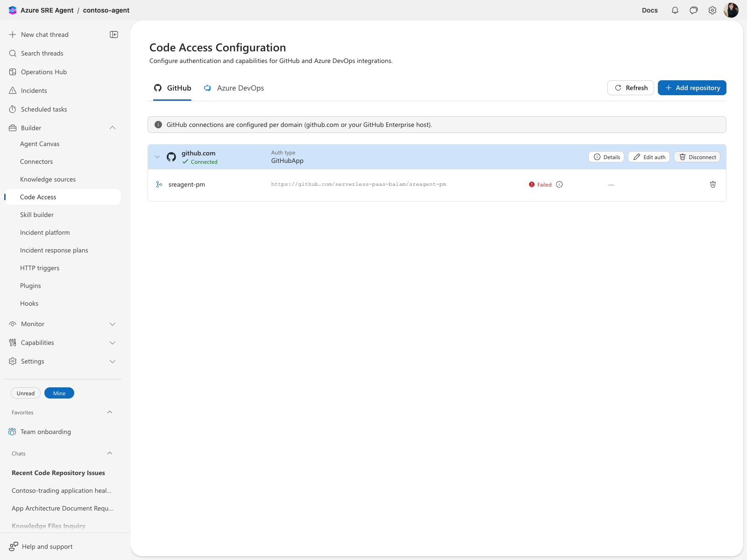Image resolution: width=747 pixels, height=560 pixels.
Task: Collapse the Favorites section chevron
Action: pyautogui.click(x=110, y=412)
